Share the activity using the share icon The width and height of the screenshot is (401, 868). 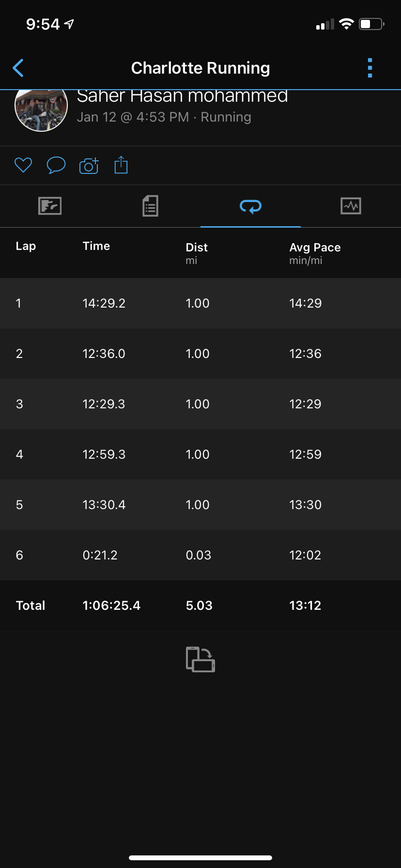click(121, 165)
